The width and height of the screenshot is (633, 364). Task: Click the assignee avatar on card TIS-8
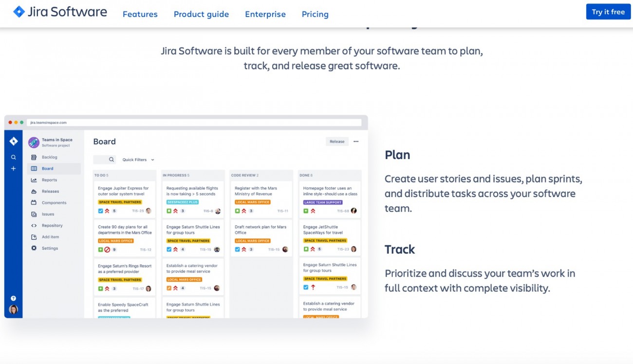point(218,211)
